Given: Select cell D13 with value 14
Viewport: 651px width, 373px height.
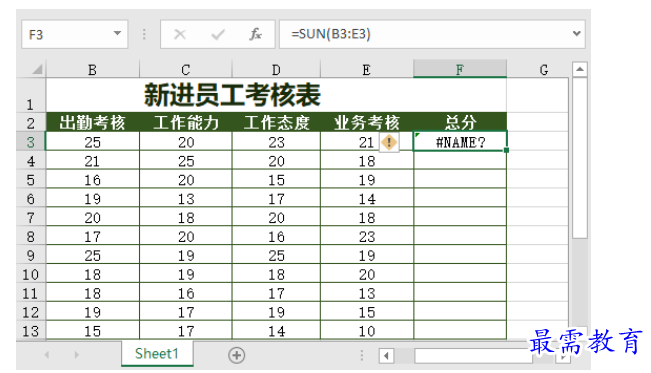Looking at the screenshot, I should (276, 331).
